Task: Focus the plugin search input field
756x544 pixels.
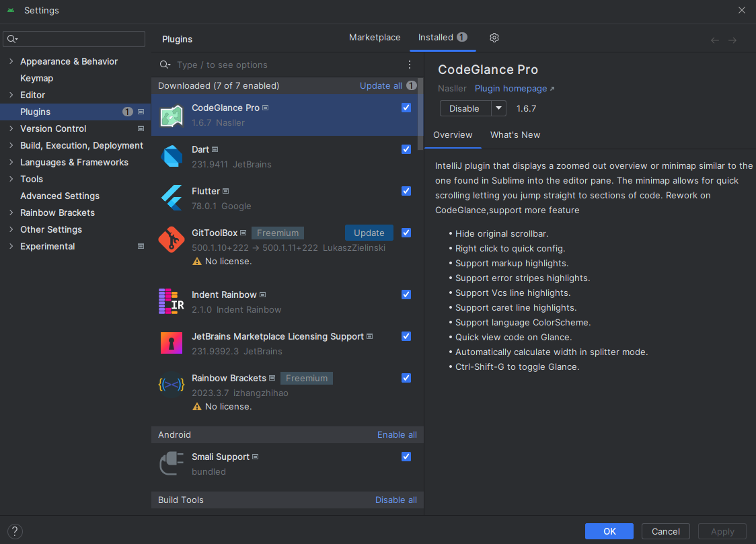Action: pos(289,65)
